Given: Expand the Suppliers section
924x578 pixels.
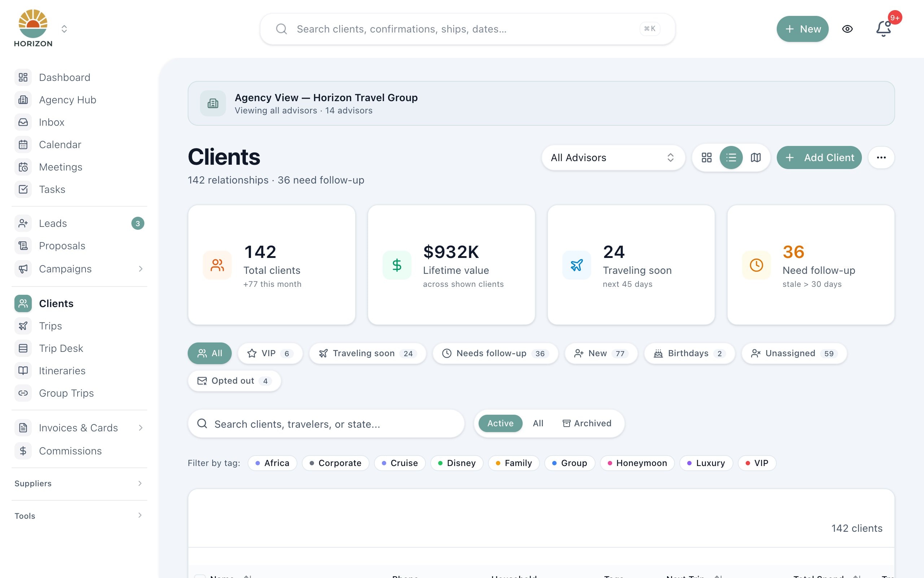Looking at the screenshot, I should (79, 484).
